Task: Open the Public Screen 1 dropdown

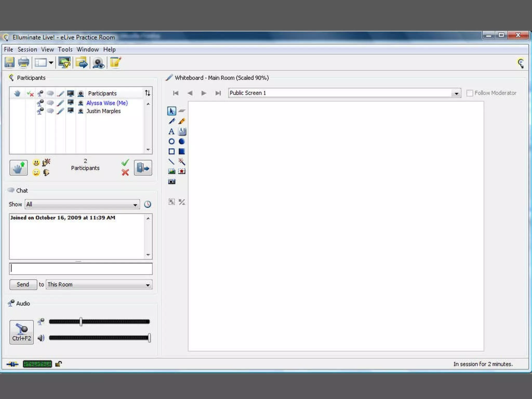Action: pyautogui.click(x=456, y=93)
